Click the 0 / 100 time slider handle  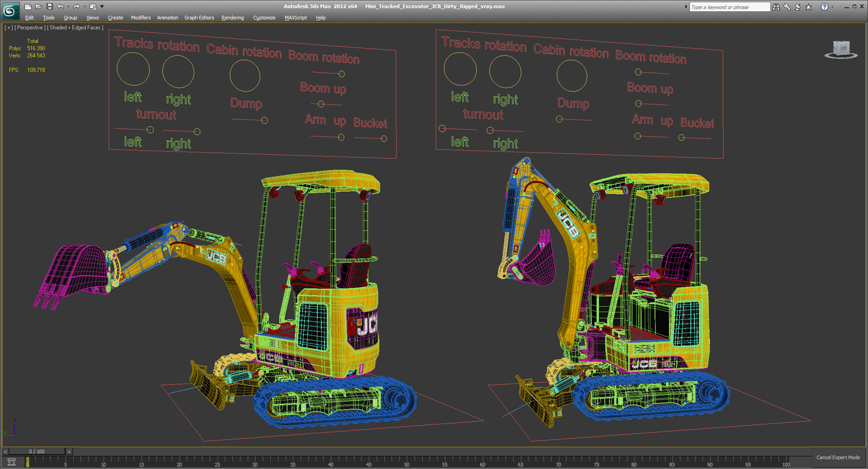coord(36,451)
